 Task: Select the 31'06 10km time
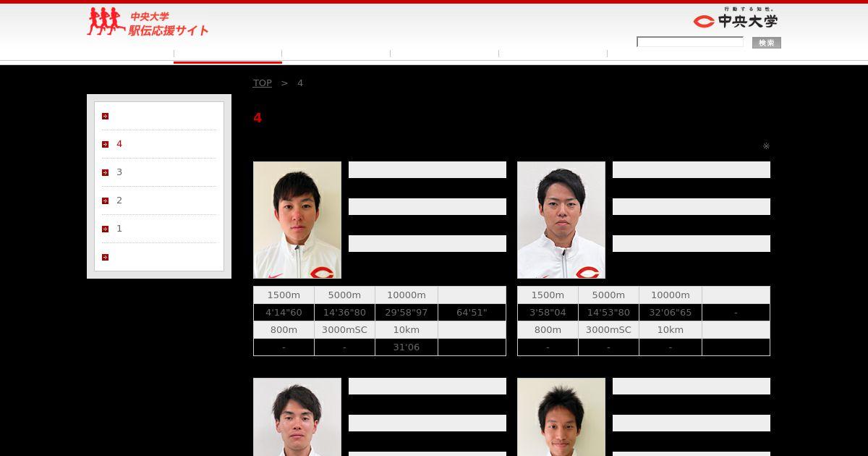point(407,347)
